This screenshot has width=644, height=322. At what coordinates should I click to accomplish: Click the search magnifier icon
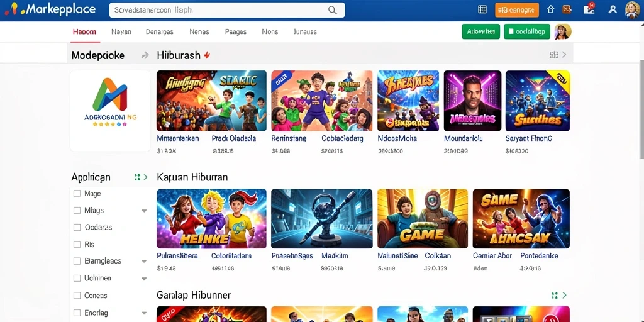[x=332, y=10]
